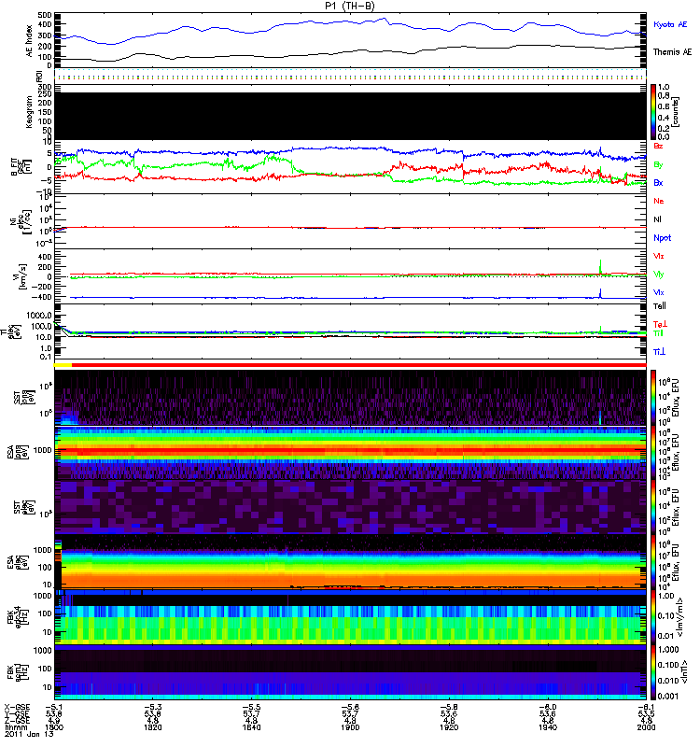Click the "<|mV/m|>" color bar label
700x747 pixels.
[681, 617]
